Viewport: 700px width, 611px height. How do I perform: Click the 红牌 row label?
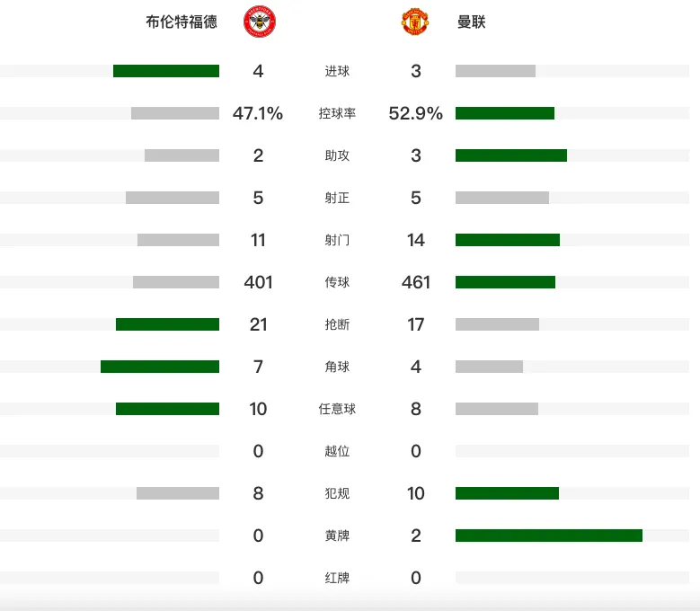tap(337, 578)
